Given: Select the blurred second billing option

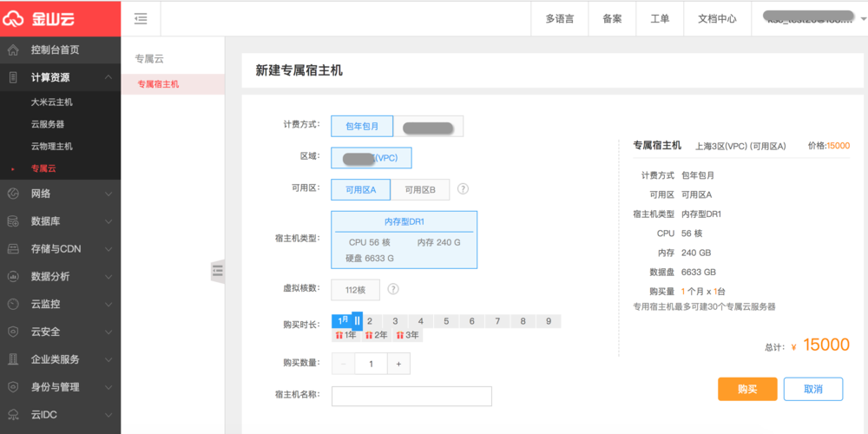Looking at the screenshot, I should click(429, 126).
